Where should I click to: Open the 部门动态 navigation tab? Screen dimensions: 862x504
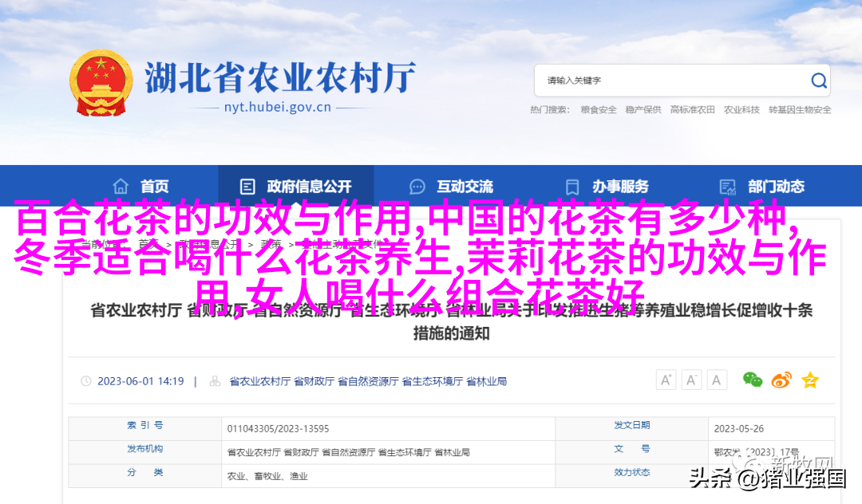(x=776, y=187)
